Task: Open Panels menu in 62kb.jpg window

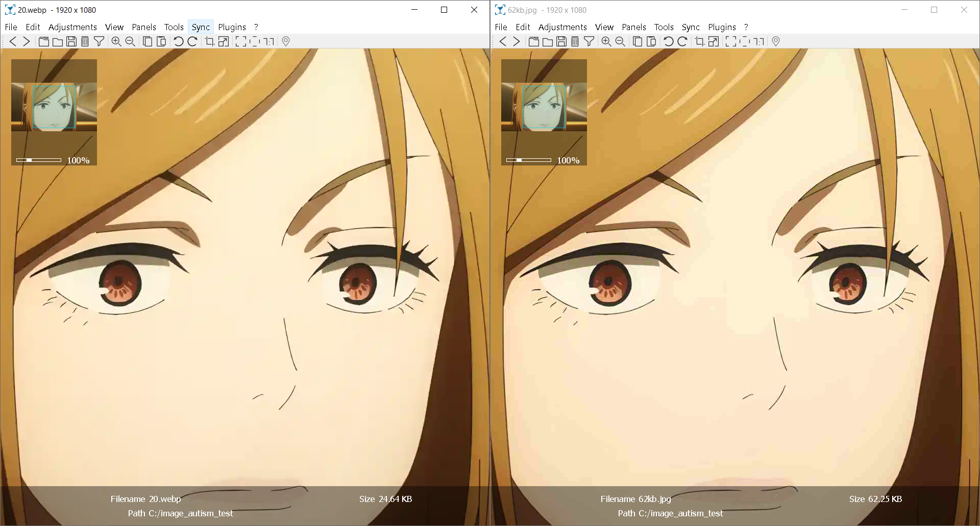Action: point(634,27)
